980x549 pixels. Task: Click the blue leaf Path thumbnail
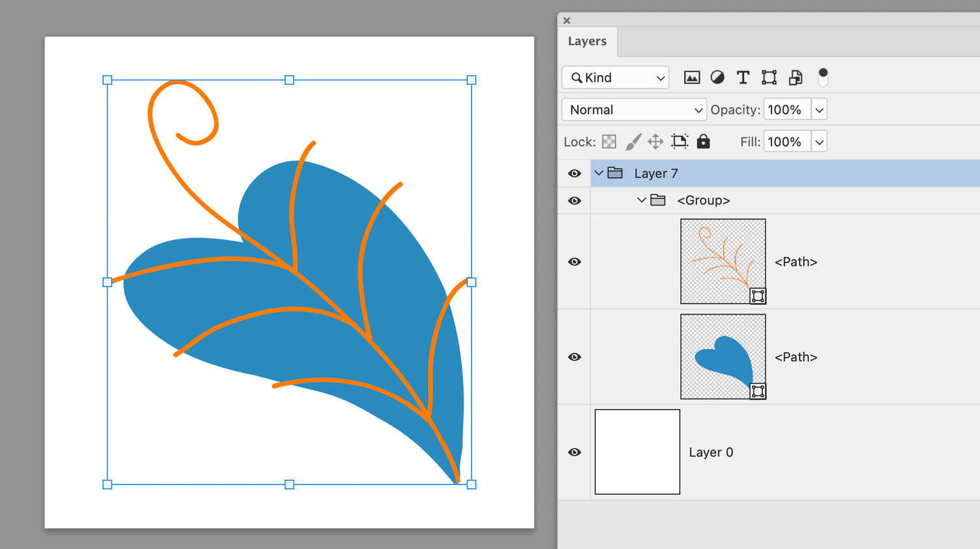723,356
